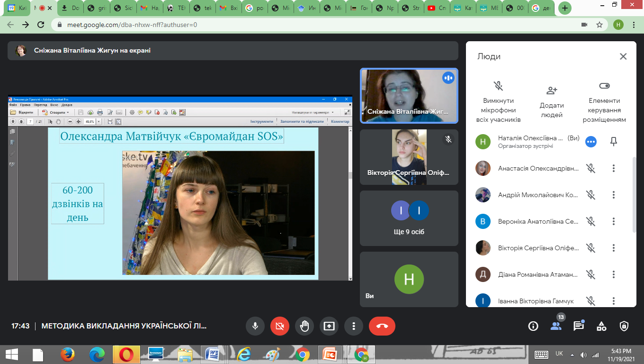Click the red leave call button
The height and width of the screenshot is (364, 644).
pos(382,326)
